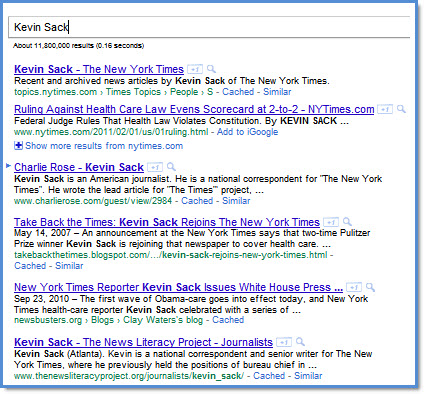Click topics.nytimes.com breadcrumb in first result

coord(55,92)
